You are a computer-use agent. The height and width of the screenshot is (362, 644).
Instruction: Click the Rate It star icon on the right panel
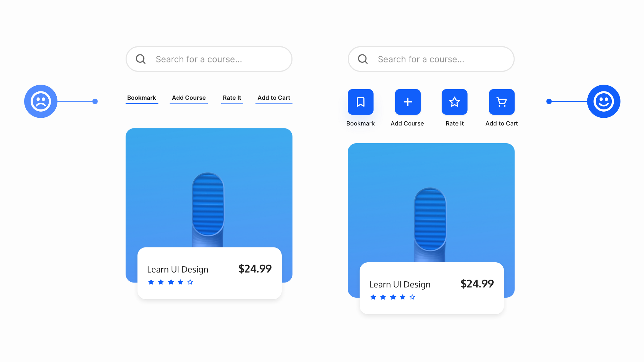point(454,102)
